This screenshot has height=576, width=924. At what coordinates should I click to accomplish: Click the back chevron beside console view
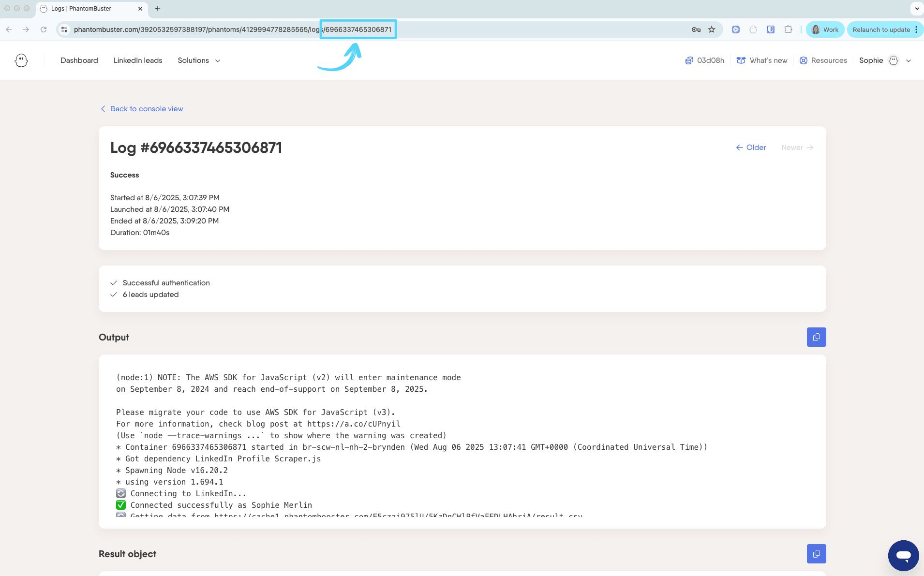[x=103, y=109]
